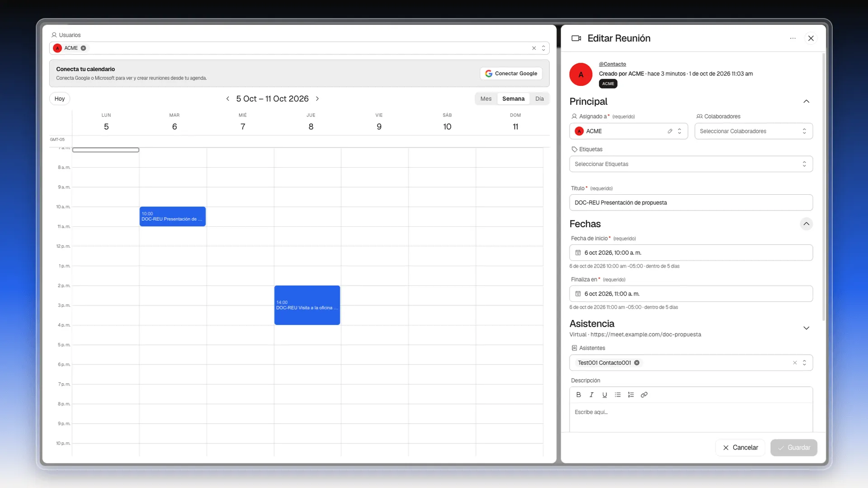Select the Tuesday 6 day header

click(x=175, y=122)
